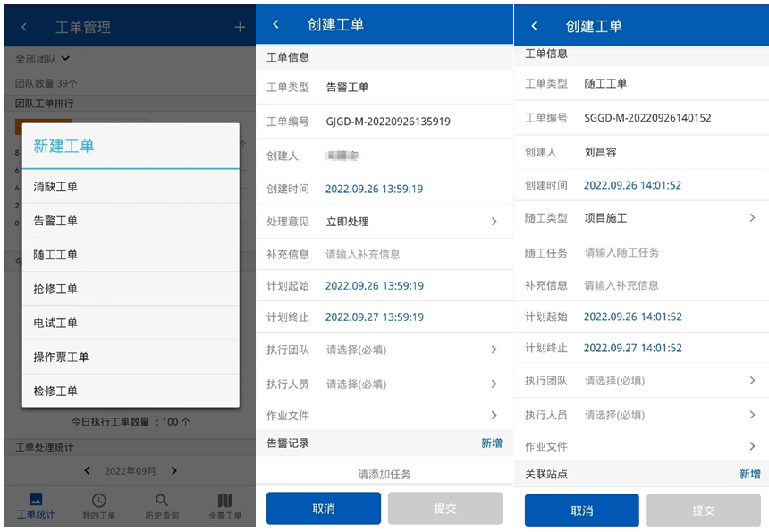Screen dimensions: 769x532
Task: Expand 作业文件 row in the 告警工单 form
Action: pos(494,415)
